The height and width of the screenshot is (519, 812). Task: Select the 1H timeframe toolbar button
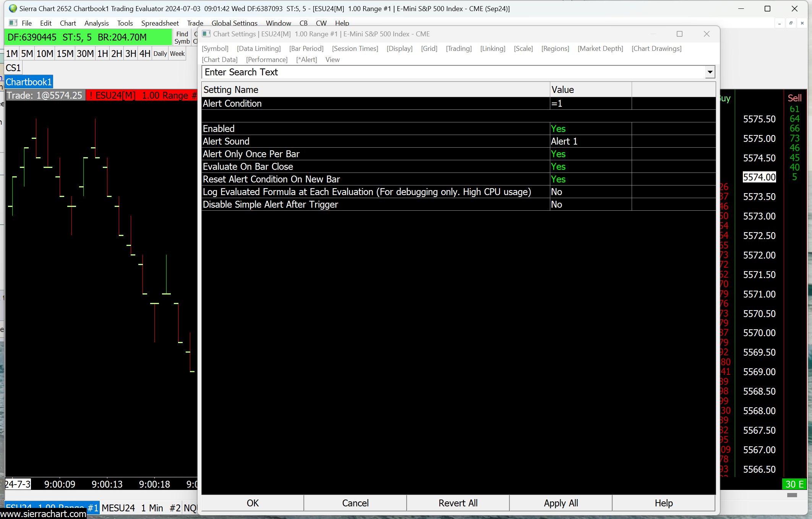(x=102, y=54)
